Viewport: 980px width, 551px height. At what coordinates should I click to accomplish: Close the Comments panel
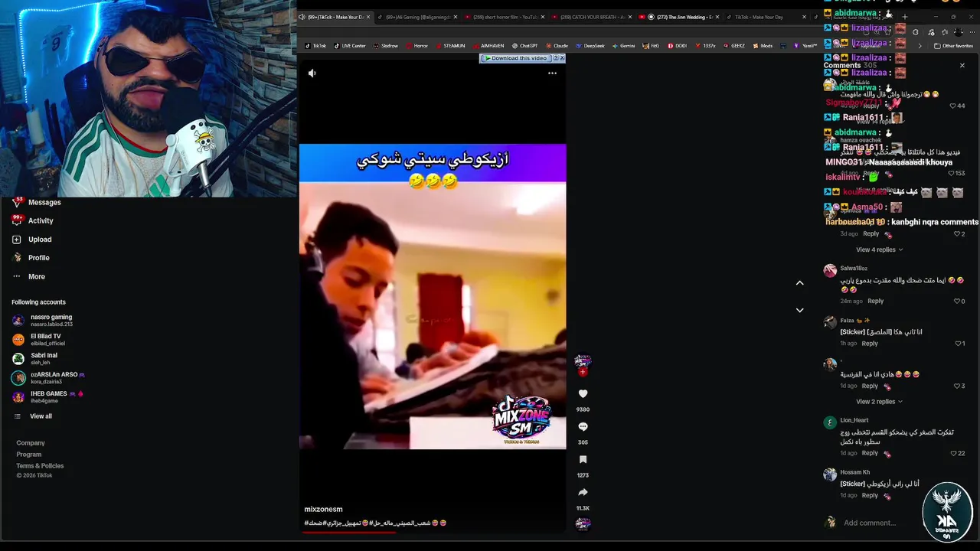pyautogui.click(x=962, y=66)
